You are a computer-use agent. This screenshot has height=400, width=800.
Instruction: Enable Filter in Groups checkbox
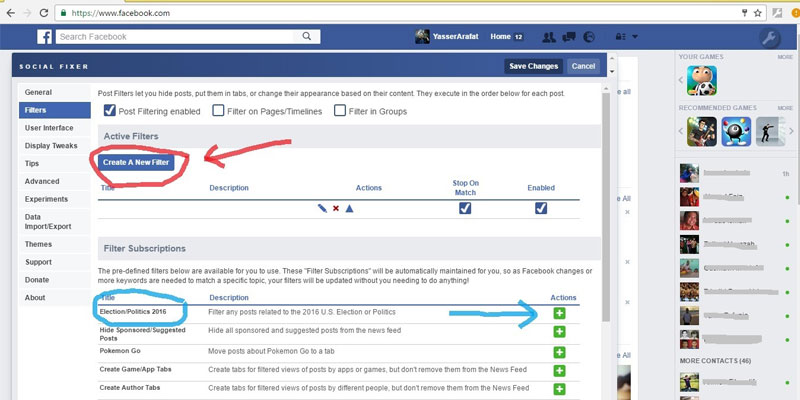coord(340,110)
